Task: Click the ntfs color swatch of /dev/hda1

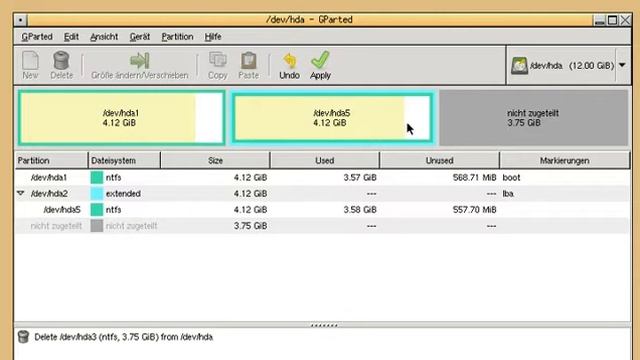Action: (97, 178)
